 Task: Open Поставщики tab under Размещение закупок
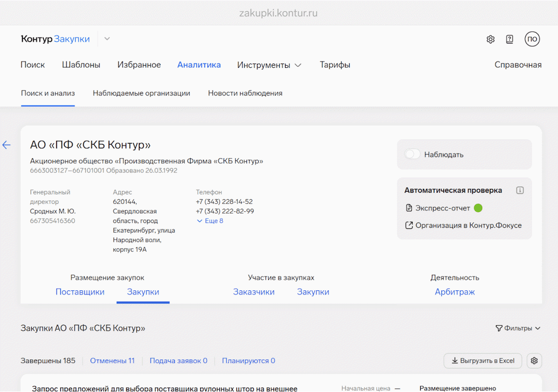(x=80, y=292)
